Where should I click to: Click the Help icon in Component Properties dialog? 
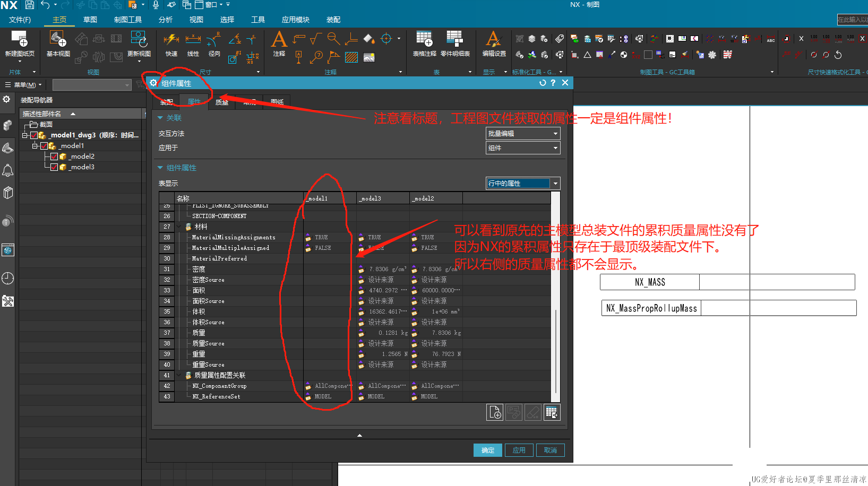[553, 83]
